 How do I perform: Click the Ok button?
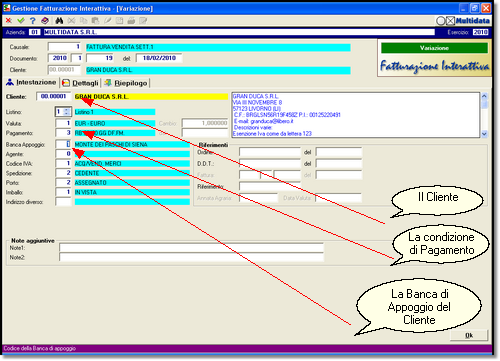(469, 335)
